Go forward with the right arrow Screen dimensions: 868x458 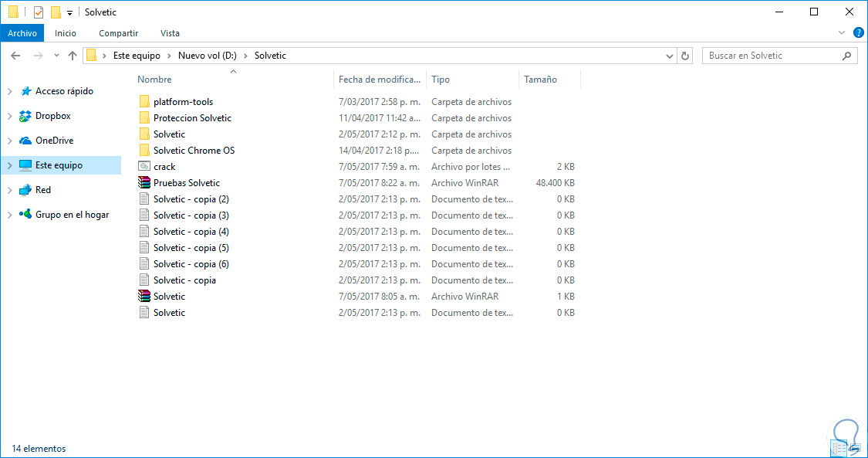39,56
